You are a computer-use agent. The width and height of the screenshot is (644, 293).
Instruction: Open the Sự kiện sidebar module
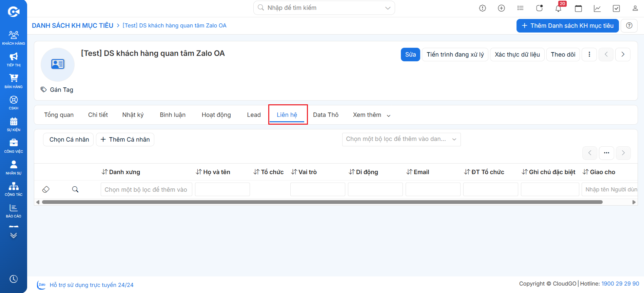tap(14, 124)
